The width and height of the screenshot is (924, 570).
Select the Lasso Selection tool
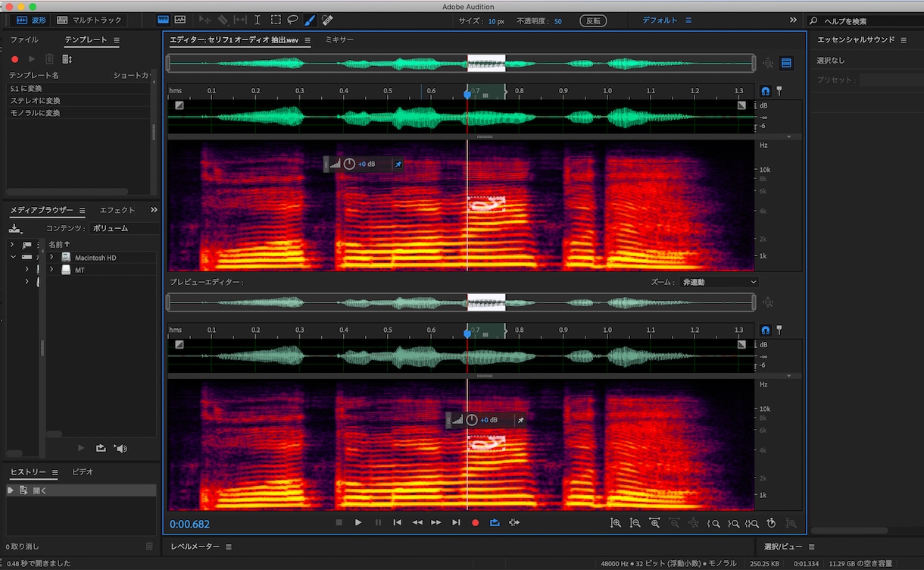click(x=292, y=20)
